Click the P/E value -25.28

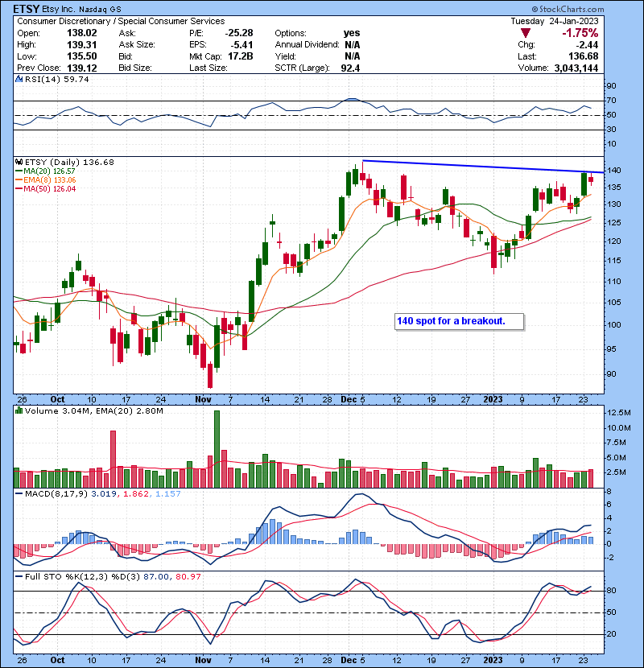click(239, 33)
